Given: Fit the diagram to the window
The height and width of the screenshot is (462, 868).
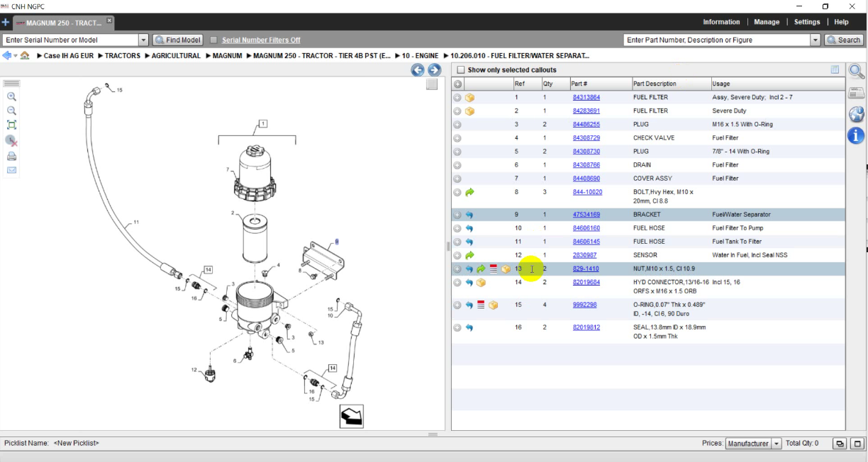Looking at the screenshot, I should [x=11, y=125].
